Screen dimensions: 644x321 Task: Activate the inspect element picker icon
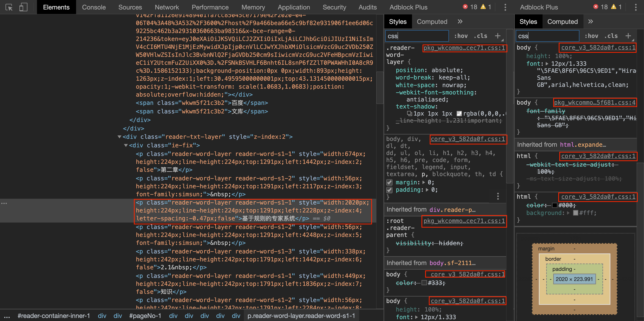click(x=9, y=7)
